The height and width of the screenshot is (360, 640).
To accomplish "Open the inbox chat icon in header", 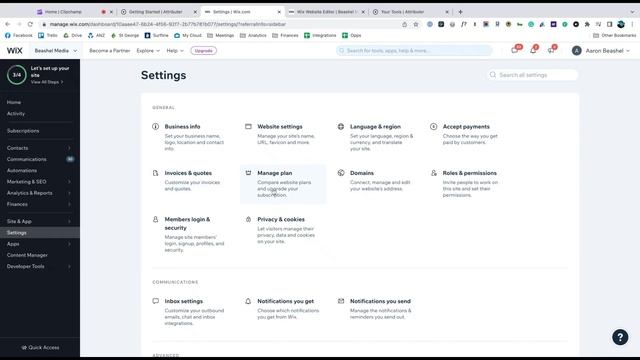I will 515,50.
